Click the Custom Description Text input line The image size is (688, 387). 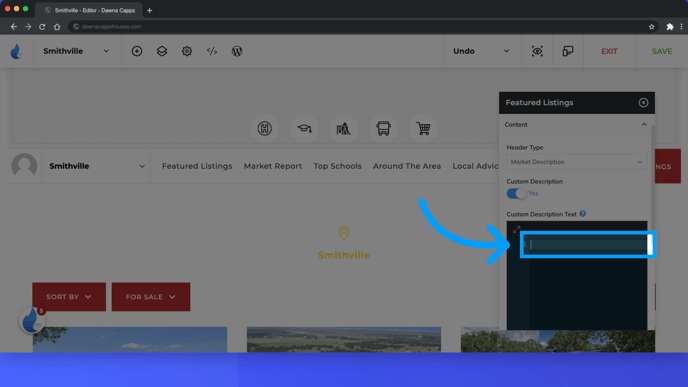point(586,244)
